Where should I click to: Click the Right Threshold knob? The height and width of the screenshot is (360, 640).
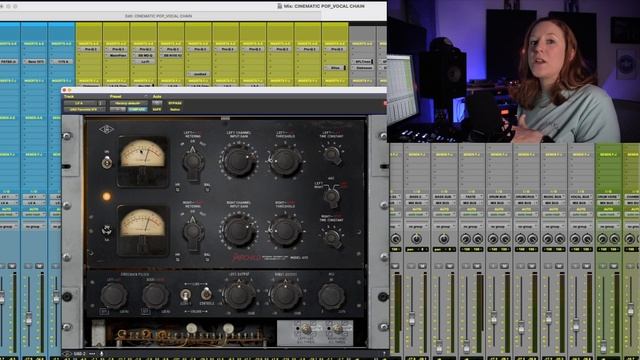pyautogui.click(x=285, y=231)
